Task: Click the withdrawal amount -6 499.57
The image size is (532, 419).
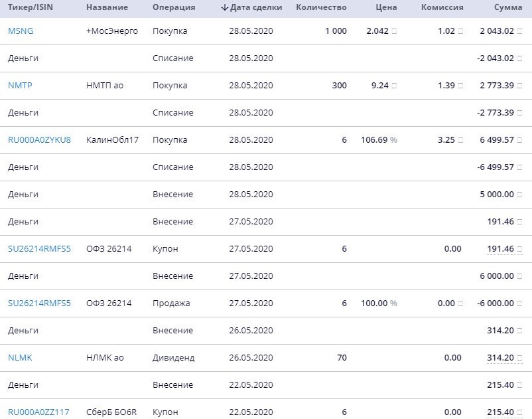Action: pyautogui.click(x=496, y=167)
